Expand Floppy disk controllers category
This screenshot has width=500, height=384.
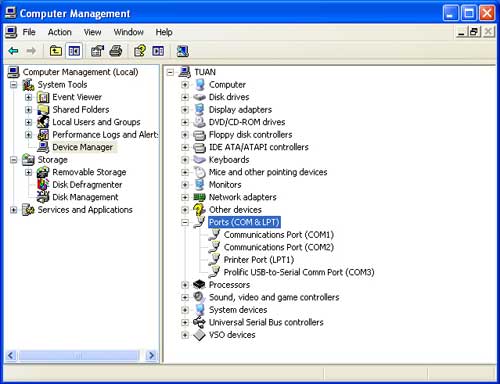point(185,135)
